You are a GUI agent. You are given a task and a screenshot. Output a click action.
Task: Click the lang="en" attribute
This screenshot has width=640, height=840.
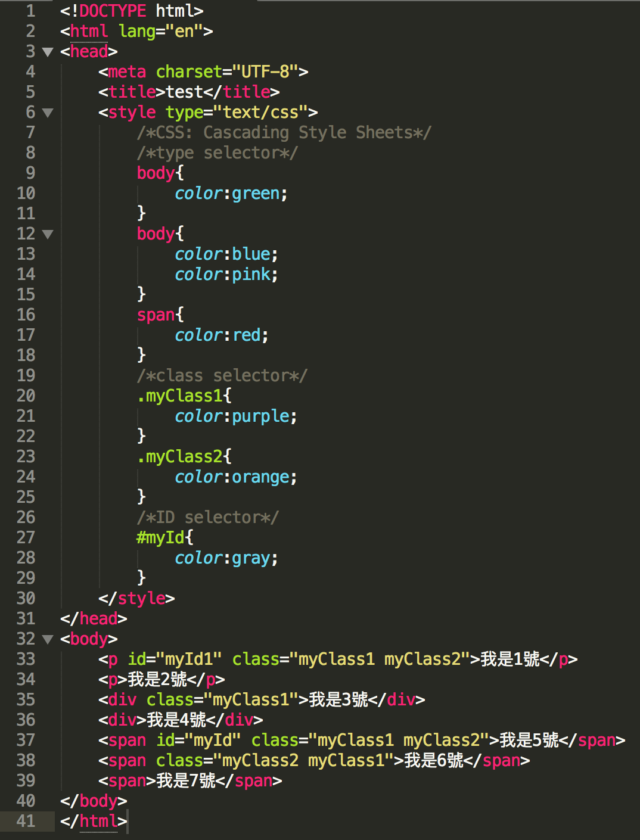click(161, 31)
